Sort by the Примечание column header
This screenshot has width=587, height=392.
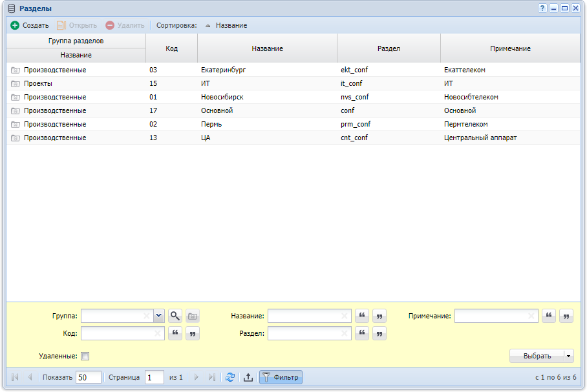(510, 48)
